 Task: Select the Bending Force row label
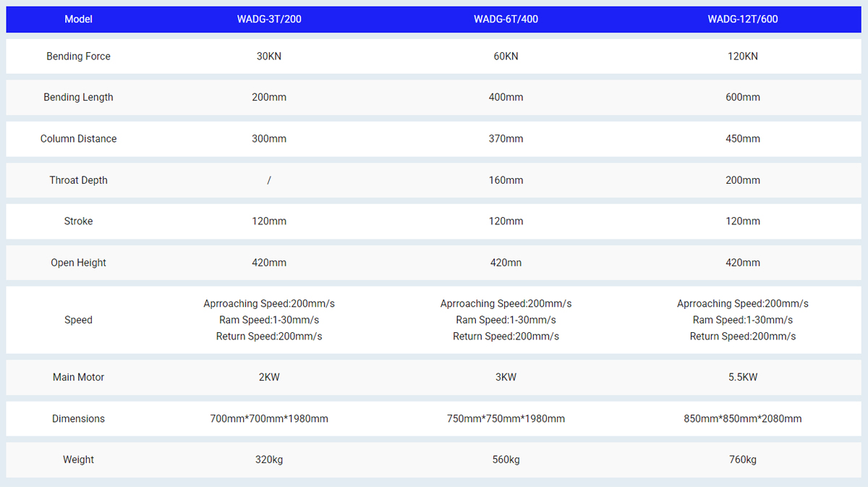tap(78, 56)
